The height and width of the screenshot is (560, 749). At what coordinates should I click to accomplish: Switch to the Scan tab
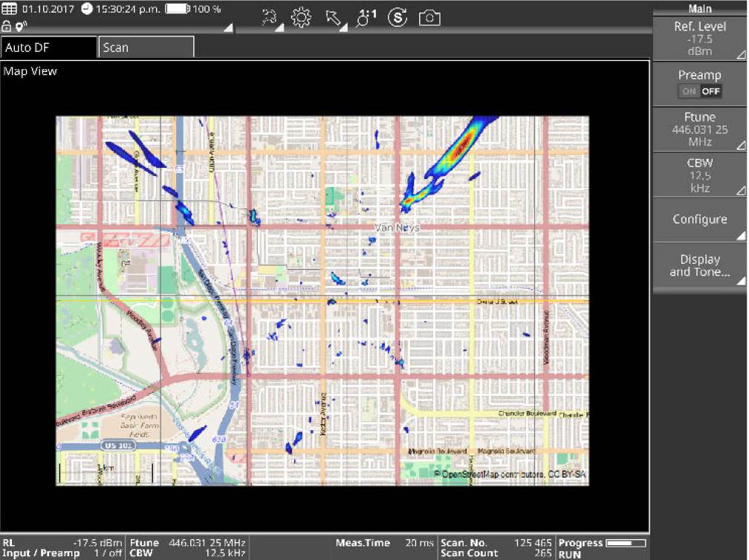tap(146, 48)
